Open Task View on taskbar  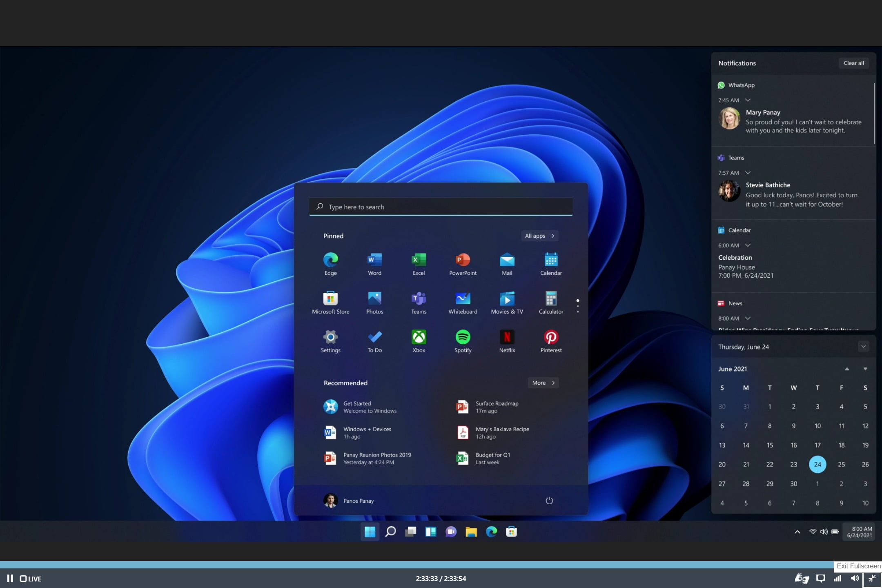(410, 532)
